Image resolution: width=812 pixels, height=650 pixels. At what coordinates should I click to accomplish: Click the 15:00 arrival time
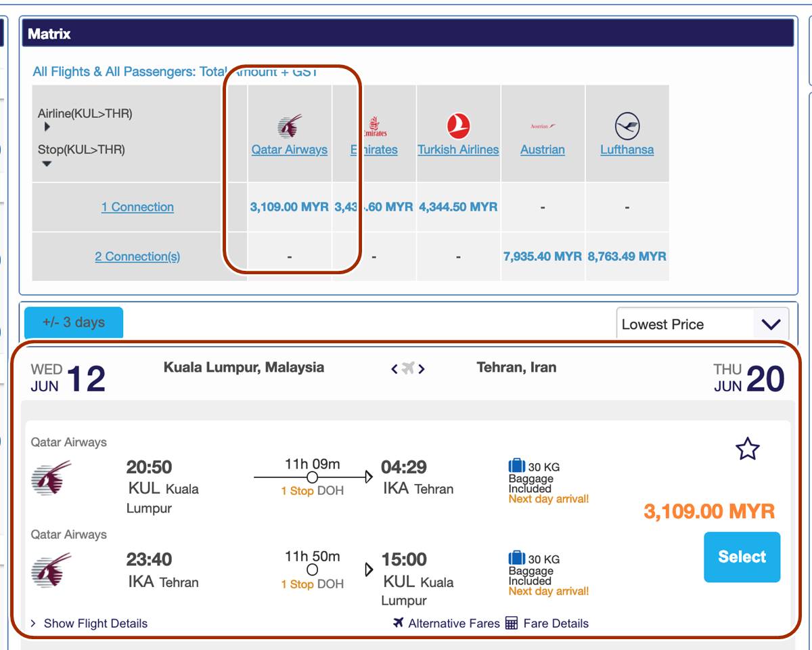(x=404, y=560)
